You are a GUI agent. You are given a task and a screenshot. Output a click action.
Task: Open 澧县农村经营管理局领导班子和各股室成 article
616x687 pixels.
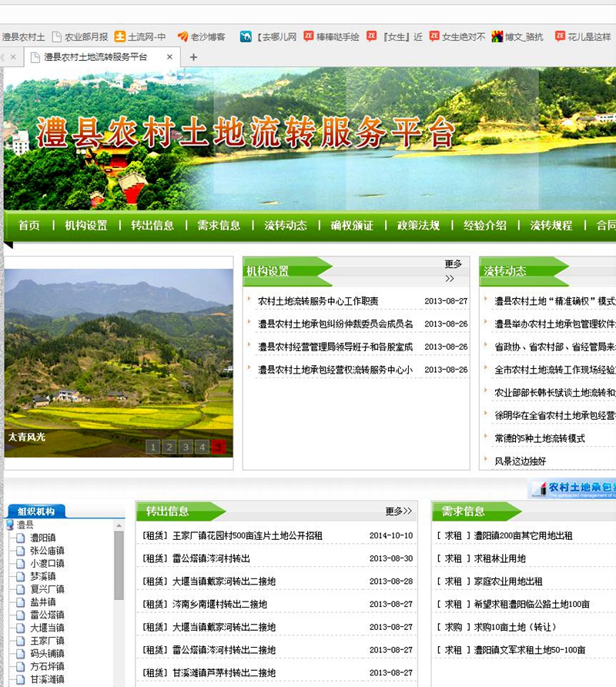pyautogui.click(x=335, y=347)
